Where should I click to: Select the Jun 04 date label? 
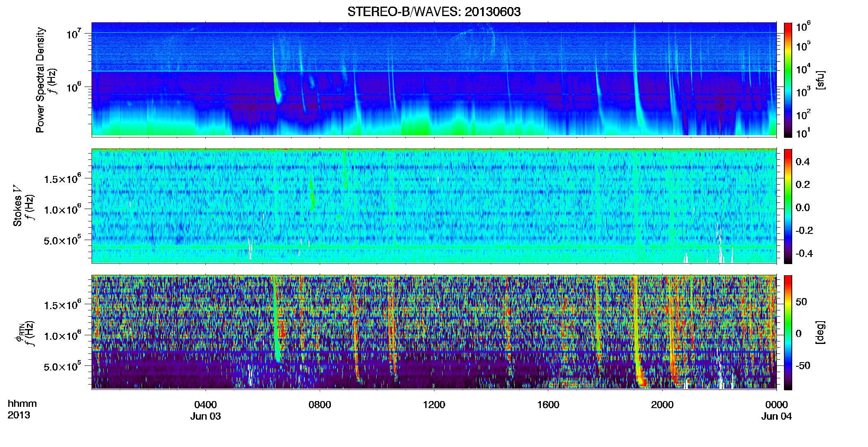coord(776,416)
